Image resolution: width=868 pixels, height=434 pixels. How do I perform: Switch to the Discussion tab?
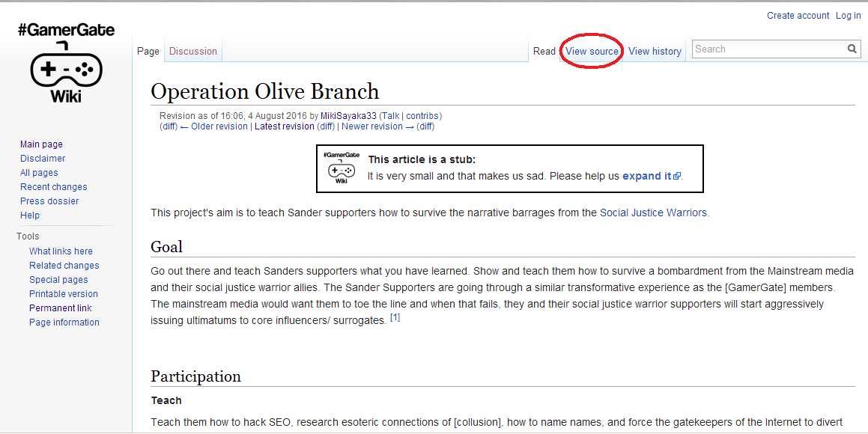click(x=193, y=51)
